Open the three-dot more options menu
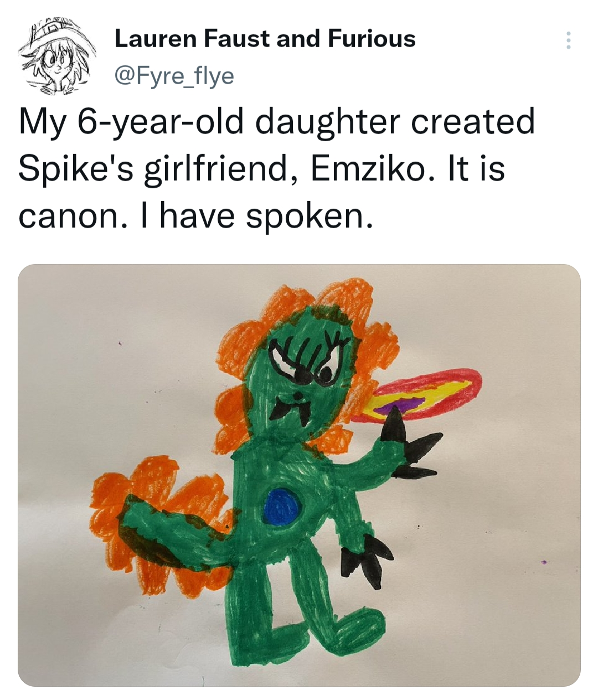 tap(568, 40)
